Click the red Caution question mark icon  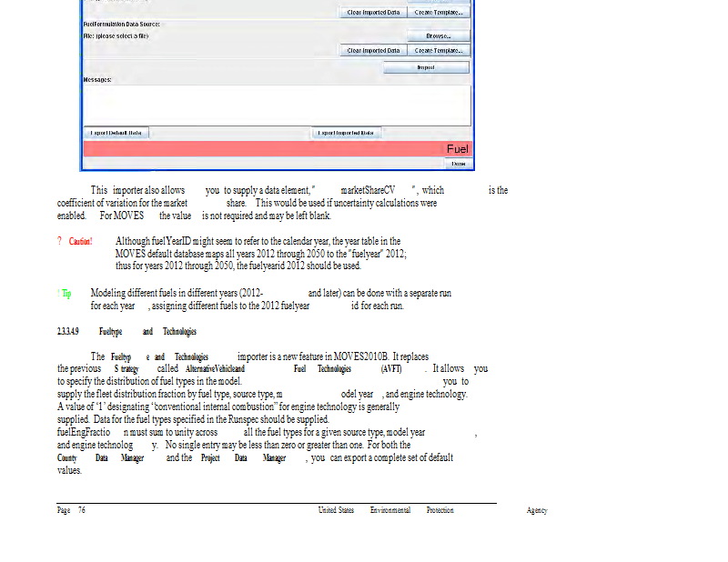[x=59, y=242]
